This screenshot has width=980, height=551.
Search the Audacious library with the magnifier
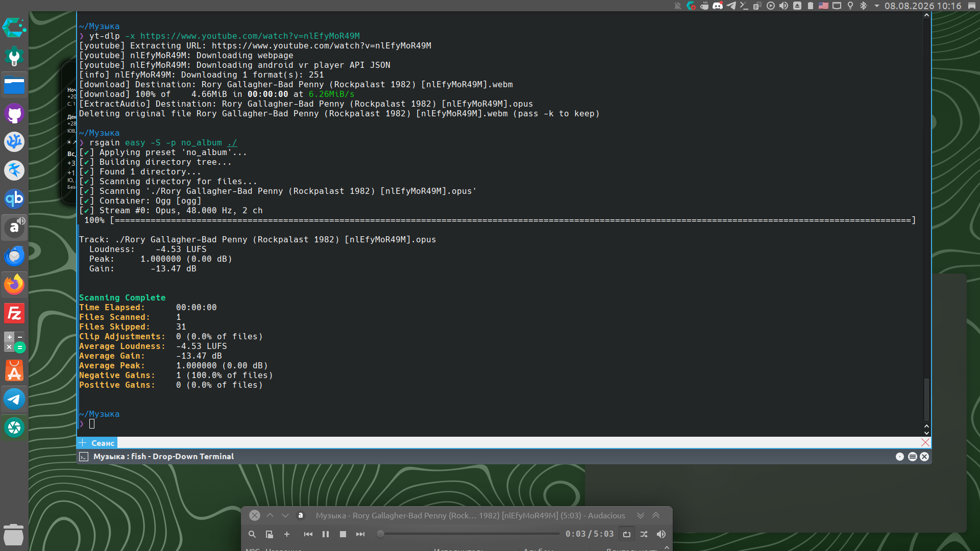(x=252, y=534)
